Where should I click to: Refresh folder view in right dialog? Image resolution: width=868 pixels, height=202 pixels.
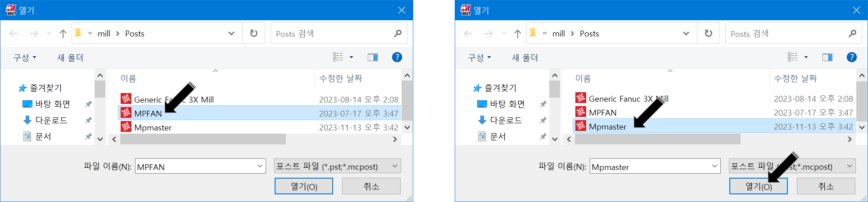click(709, 33)
